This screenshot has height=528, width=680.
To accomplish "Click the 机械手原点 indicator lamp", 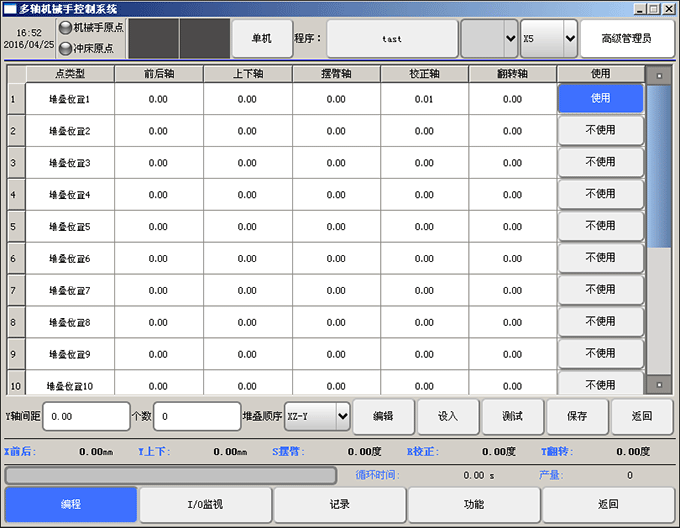I will (66, 28).
